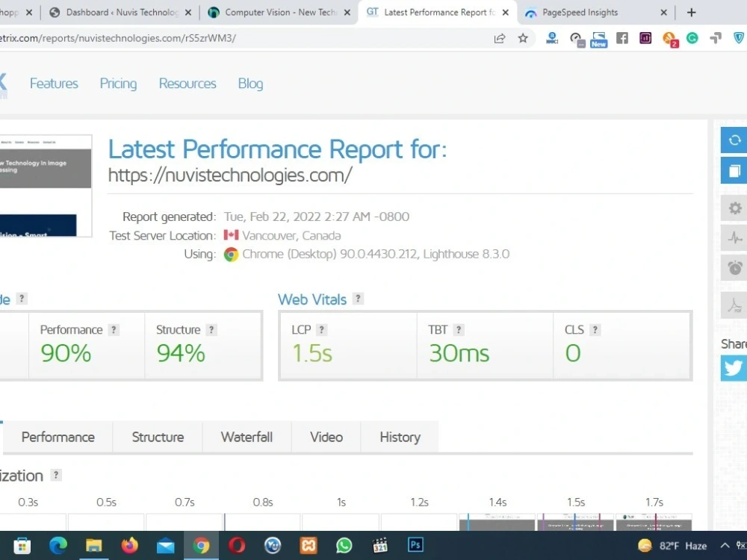Close the Computer Vision browser tab
Image resolution: width=747 pixels, height=560 pixels.
(347, 13)
